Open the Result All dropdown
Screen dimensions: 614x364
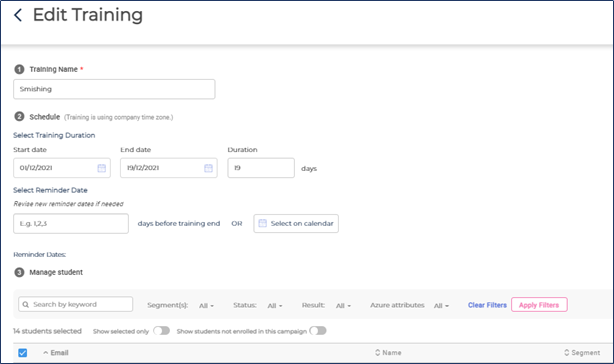click(343, 306)
